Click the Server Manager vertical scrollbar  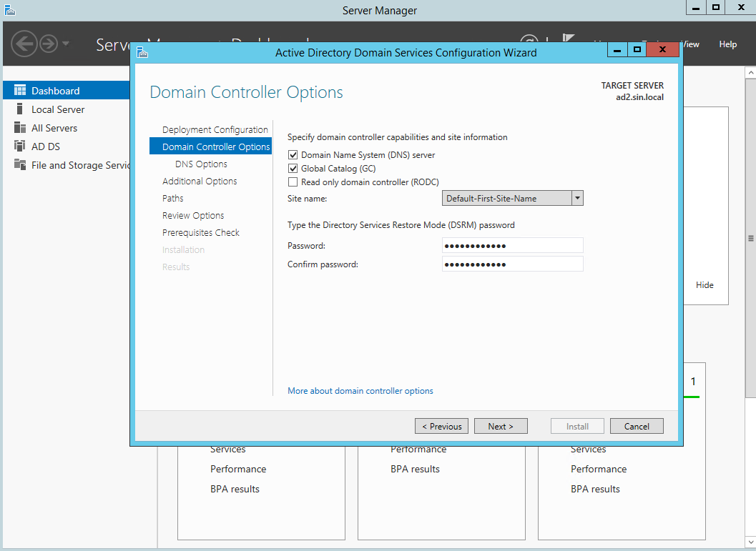[x=750, y=238]
